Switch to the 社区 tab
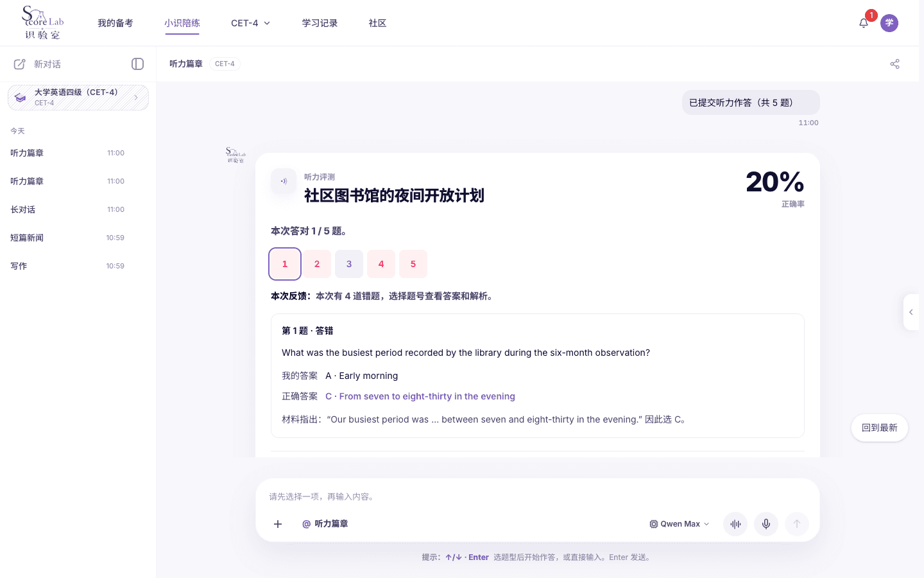This screenshot has width=924, height=578. (x=378, y=23)
